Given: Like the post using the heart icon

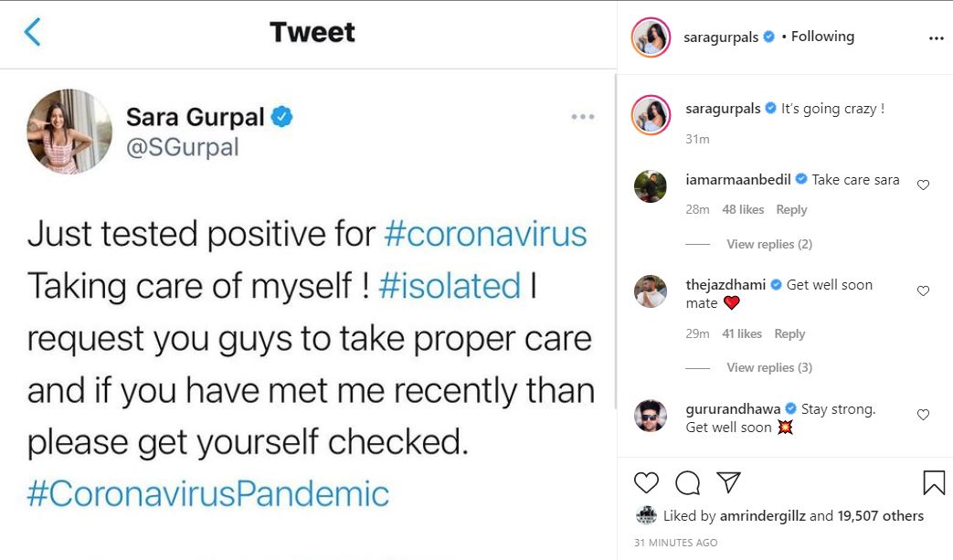Looking at the screenshot, I should point(646,482).
